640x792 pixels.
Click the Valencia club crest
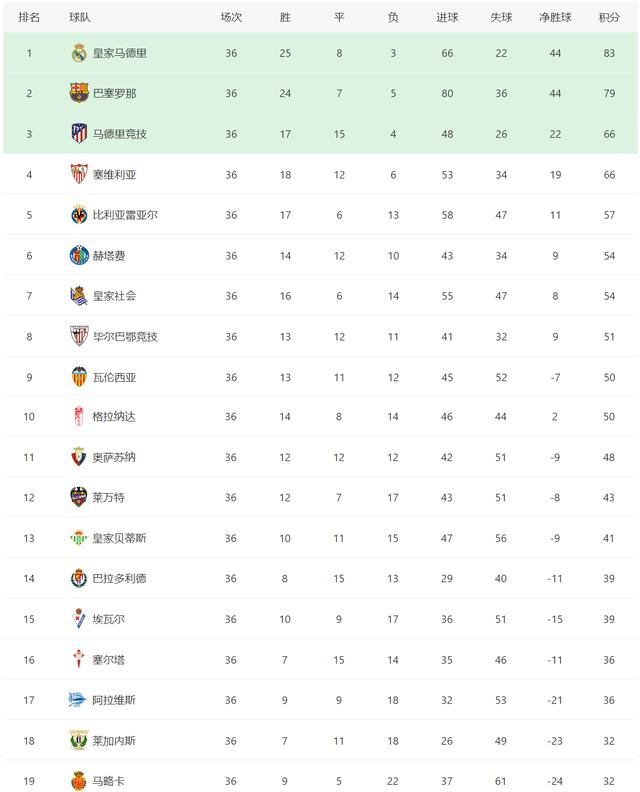(79, 377)
